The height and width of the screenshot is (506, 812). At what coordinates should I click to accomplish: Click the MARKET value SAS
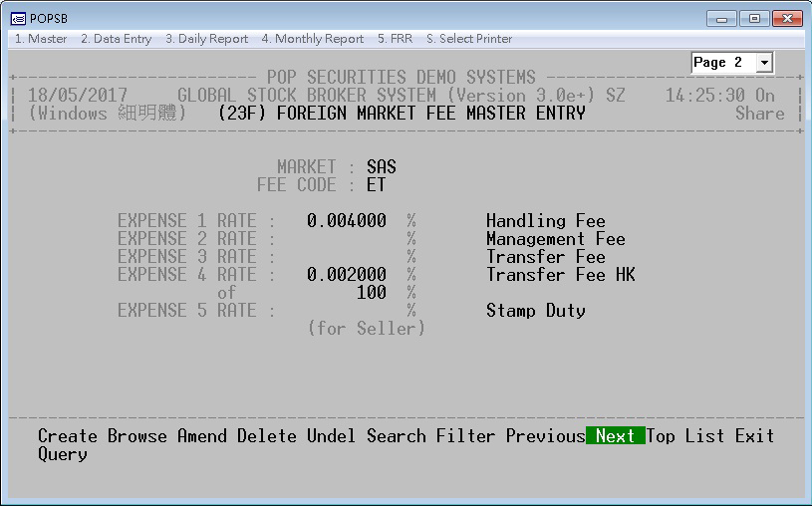[382, 166]
